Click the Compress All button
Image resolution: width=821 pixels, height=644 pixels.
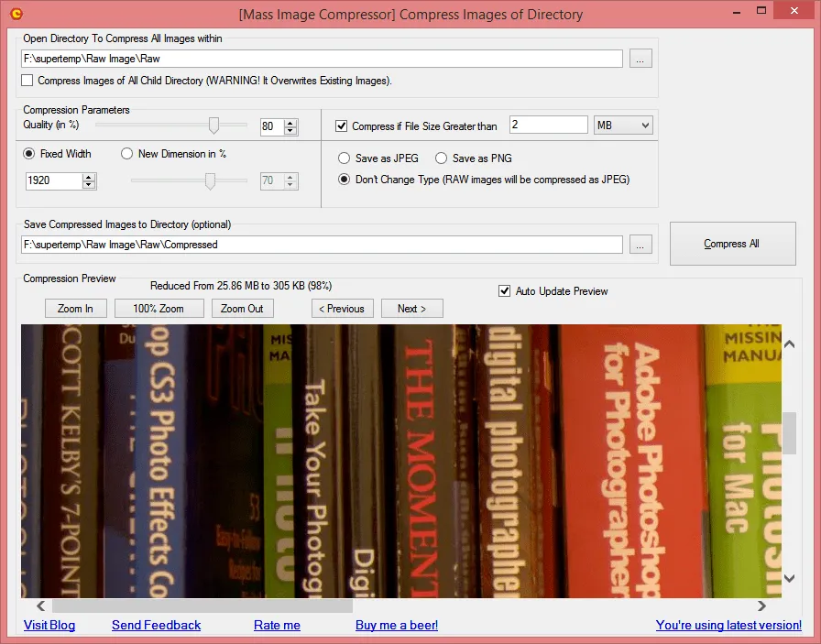(732, 243)
